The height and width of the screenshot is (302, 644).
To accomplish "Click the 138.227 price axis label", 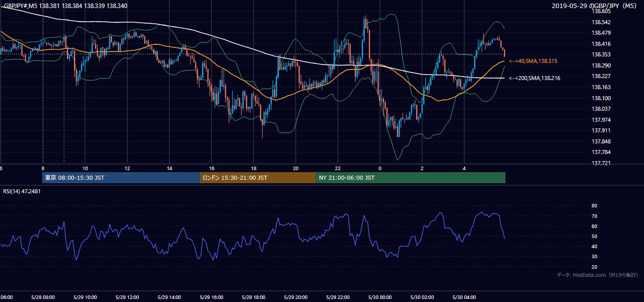I will click(601, 76).
